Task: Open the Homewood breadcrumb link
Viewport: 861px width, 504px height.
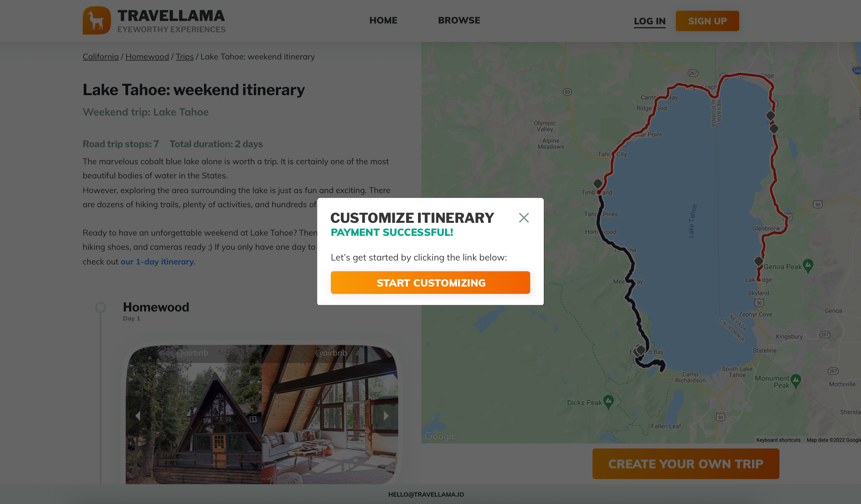Action: click(147, 57)
